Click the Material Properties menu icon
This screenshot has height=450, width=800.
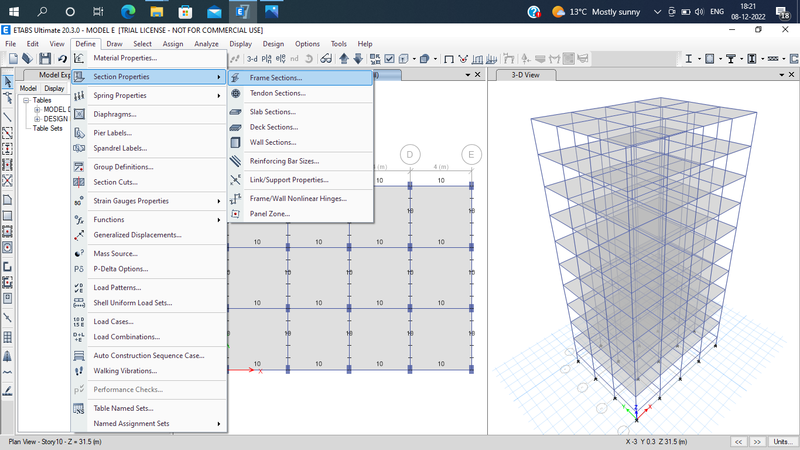79,58
